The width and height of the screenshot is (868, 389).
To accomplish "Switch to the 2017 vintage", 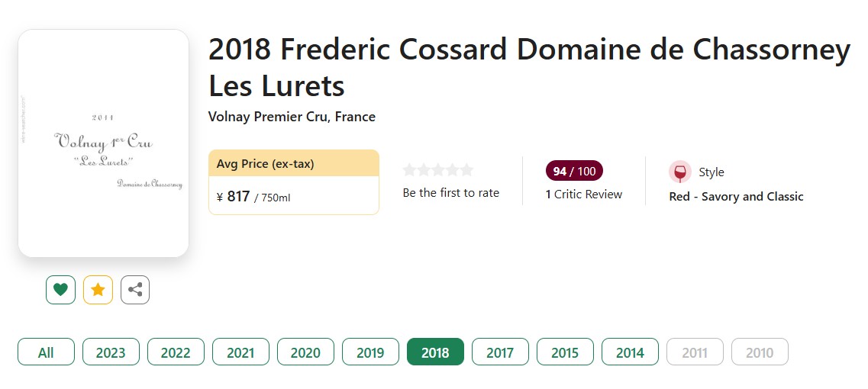I will coord(500,352).
